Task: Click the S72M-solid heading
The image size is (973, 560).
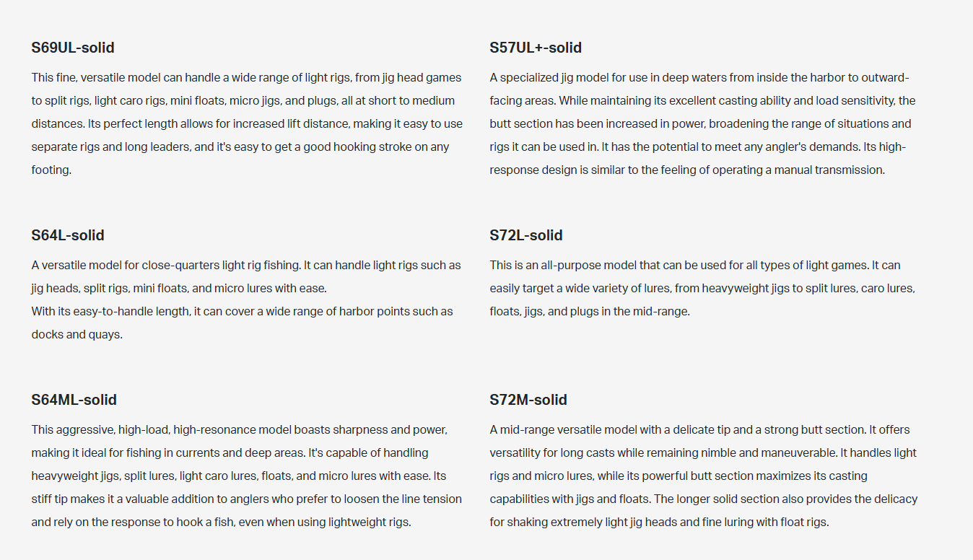Action: (528, 401)
